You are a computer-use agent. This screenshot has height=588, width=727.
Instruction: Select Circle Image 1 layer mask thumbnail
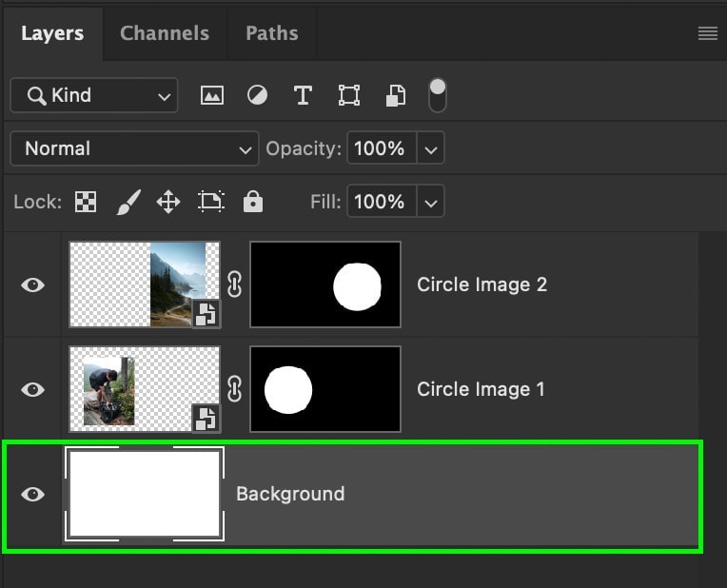(x=325, y=389)
